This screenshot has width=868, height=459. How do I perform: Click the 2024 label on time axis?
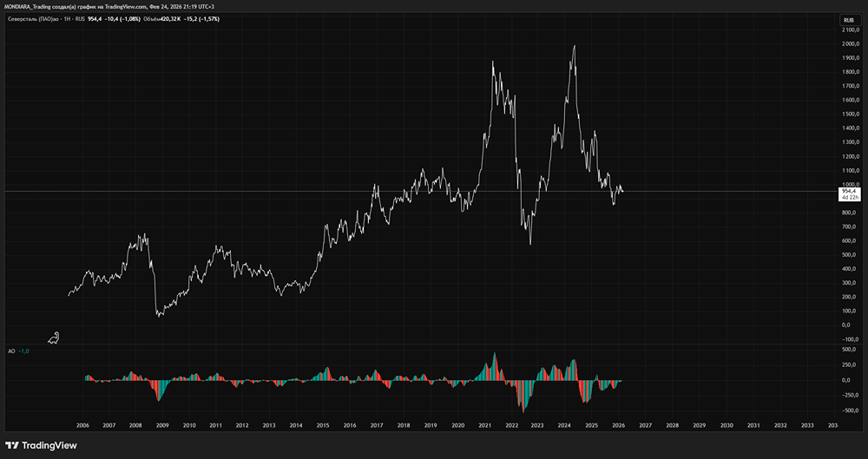coord(565,426)
